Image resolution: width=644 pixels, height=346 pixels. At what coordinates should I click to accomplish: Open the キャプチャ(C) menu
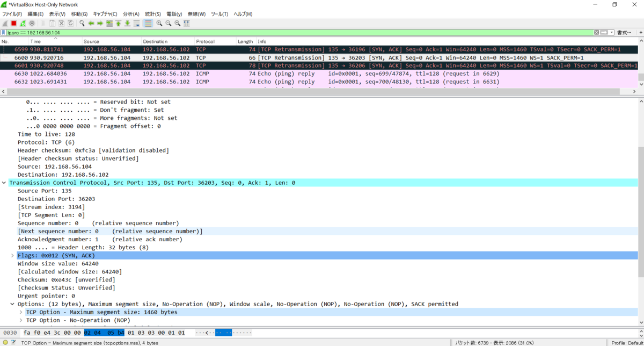(x=105, y=14)
